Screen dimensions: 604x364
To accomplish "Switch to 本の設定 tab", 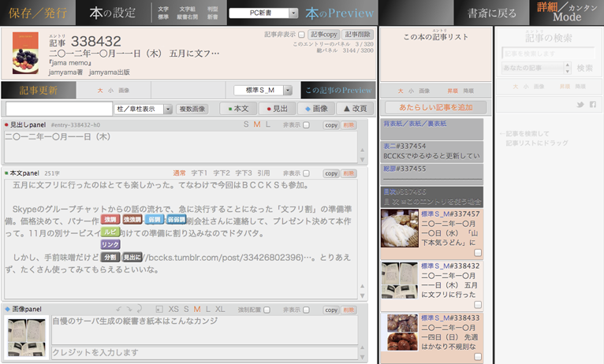I will point(112,13).
